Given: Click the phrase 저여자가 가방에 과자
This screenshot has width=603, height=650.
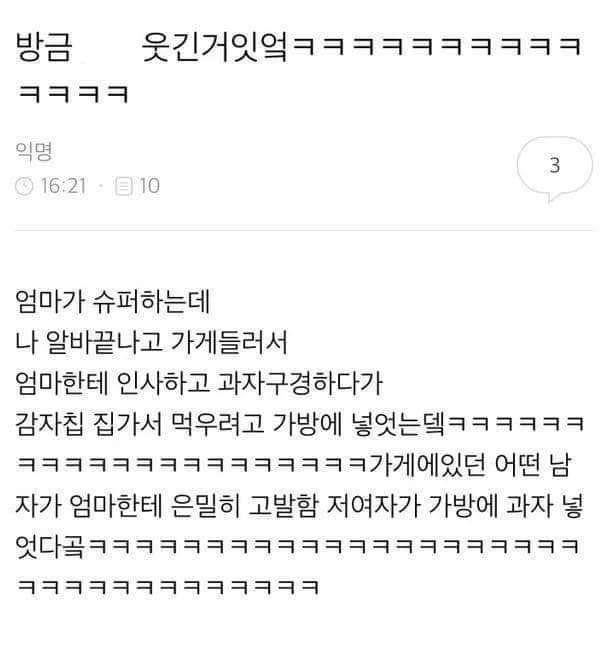Looking at the screenshot, I should (440, 505).
